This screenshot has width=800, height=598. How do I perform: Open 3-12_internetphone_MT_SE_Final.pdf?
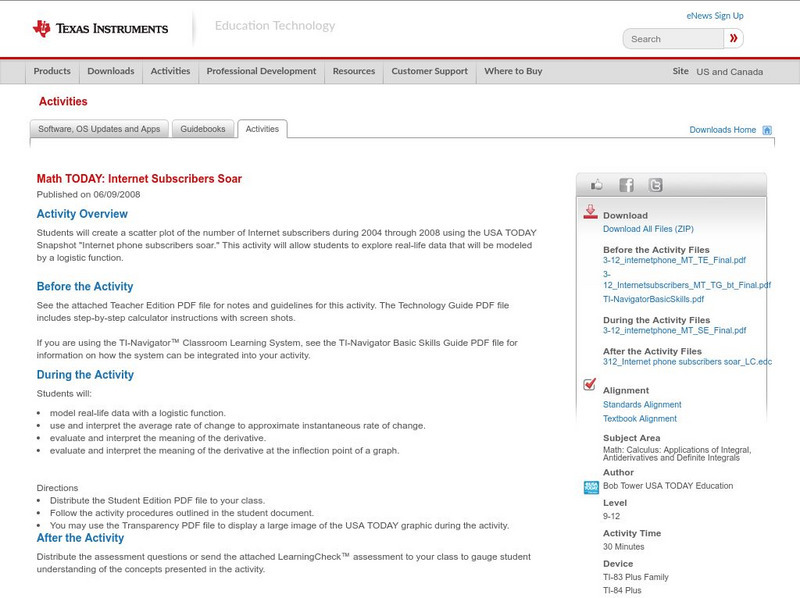click(674, 331)
